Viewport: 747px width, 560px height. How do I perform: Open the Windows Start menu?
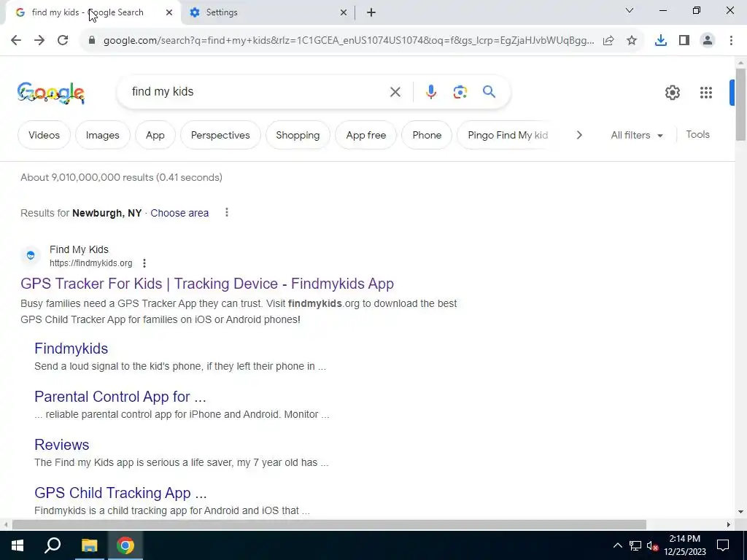[x=18, y=545]
